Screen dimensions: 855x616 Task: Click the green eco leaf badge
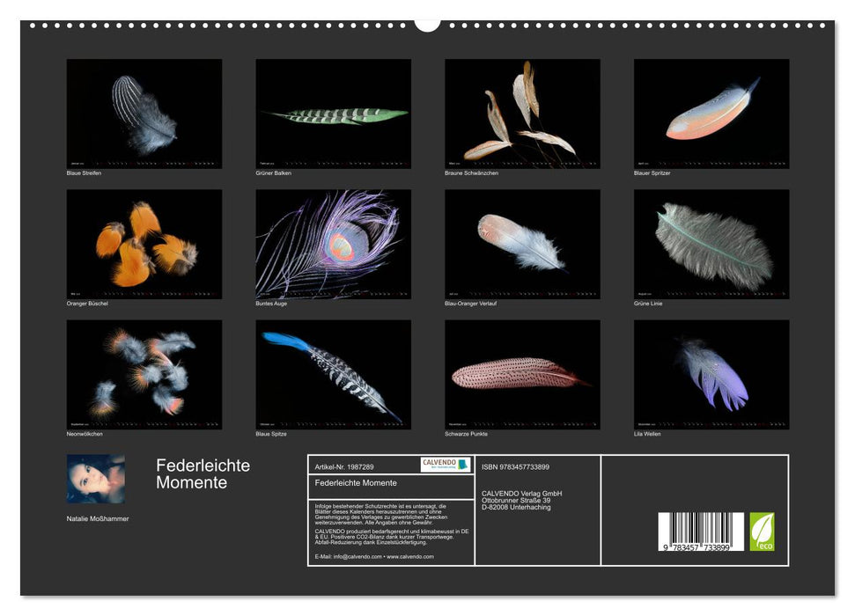763,529
